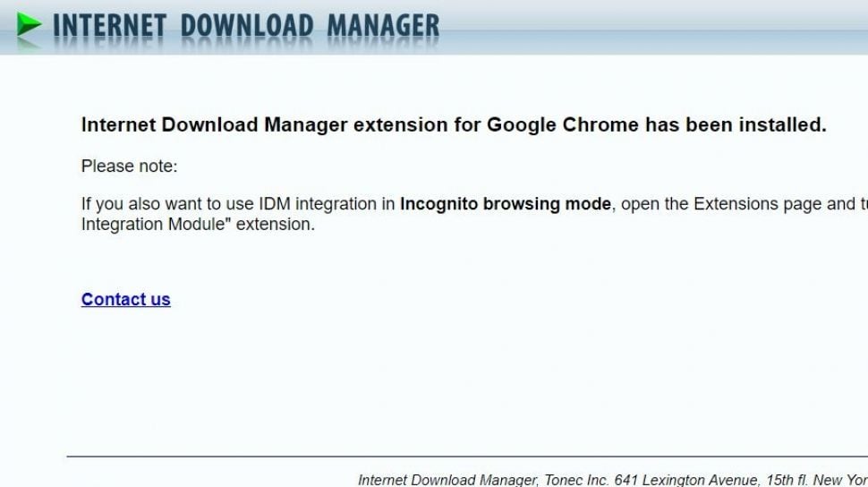This screenshot has width=868, height=487.
Task: Click 'Internet Download Manager' in the italic footer
Action: click(448, 480)
